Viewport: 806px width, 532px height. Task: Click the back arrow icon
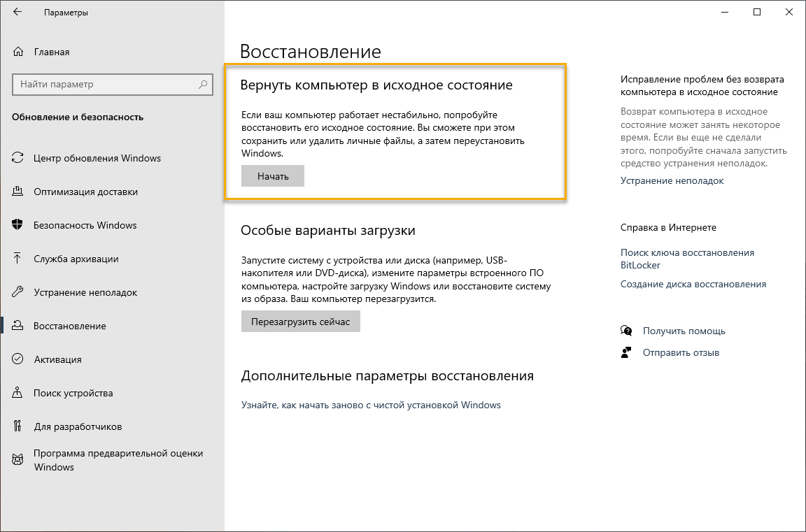point(17,13)
